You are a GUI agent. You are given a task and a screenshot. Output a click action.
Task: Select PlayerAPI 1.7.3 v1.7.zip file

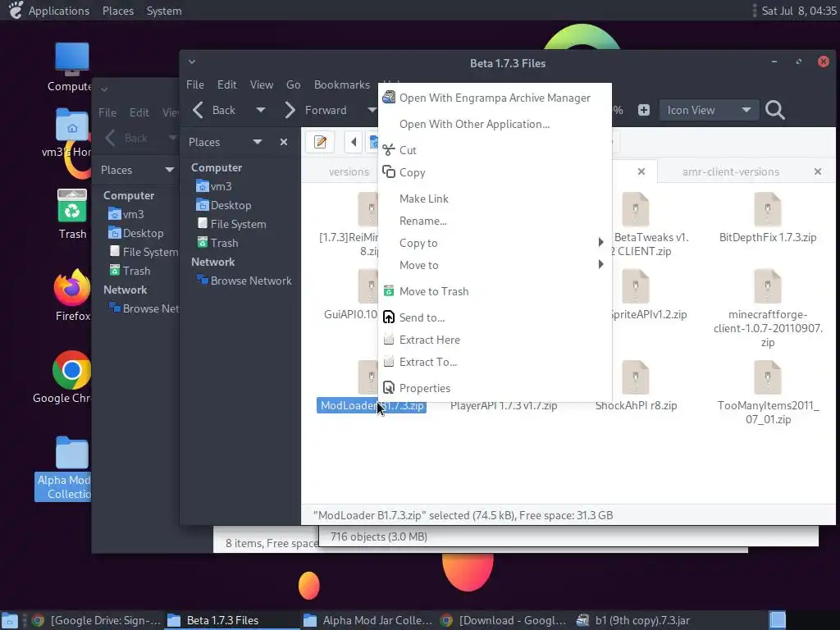coord(504,405)
